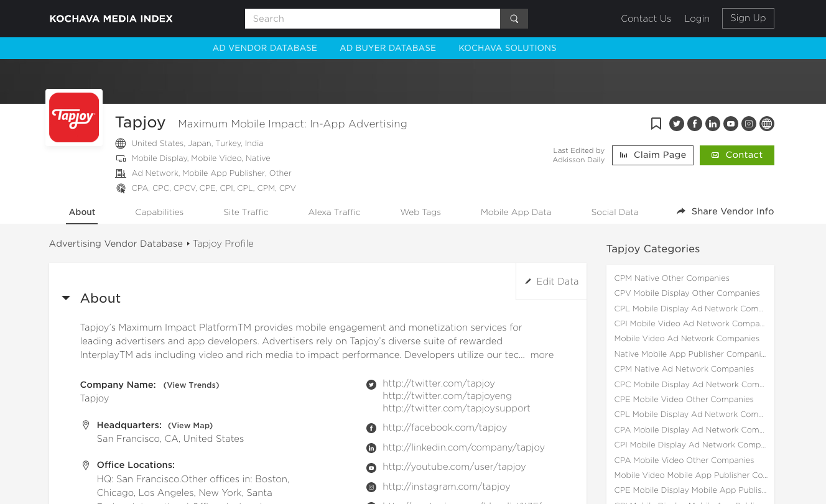Viewport: 826px width, 504px height.
Task: Bookmark the Tapjoy vendor page
Action: coord(656,124)
